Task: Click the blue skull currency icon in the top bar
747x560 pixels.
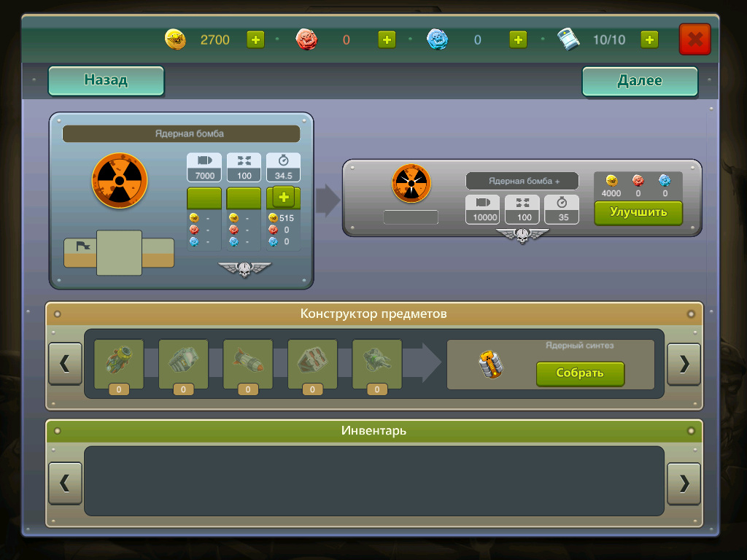Action: 438,39
